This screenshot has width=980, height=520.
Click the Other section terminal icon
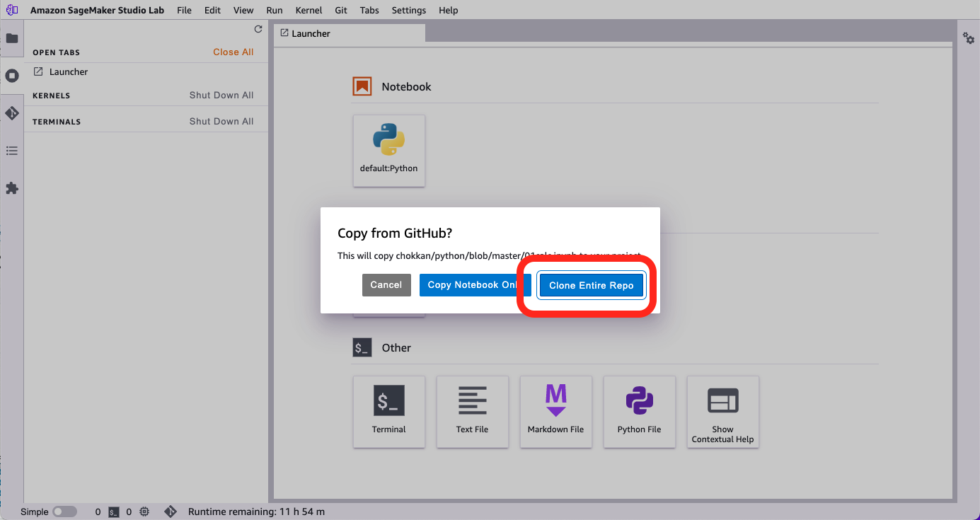click(362, 347)
